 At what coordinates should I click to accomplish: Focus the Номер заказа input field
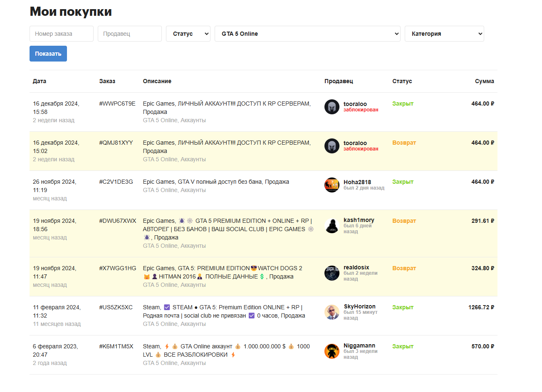(62, 34)
